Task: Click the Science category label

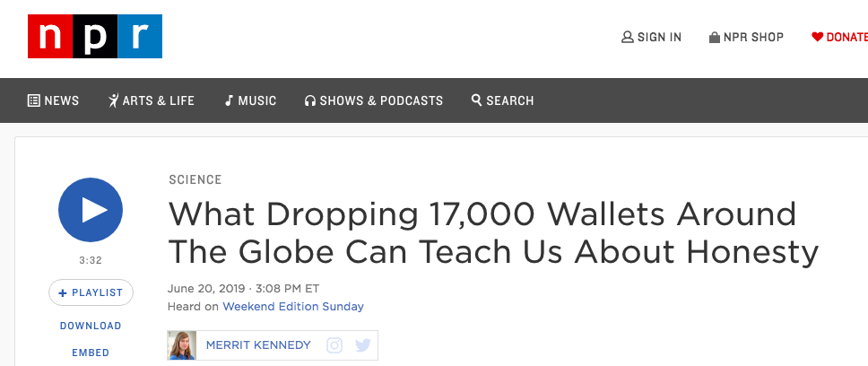Action: point(195,180)
